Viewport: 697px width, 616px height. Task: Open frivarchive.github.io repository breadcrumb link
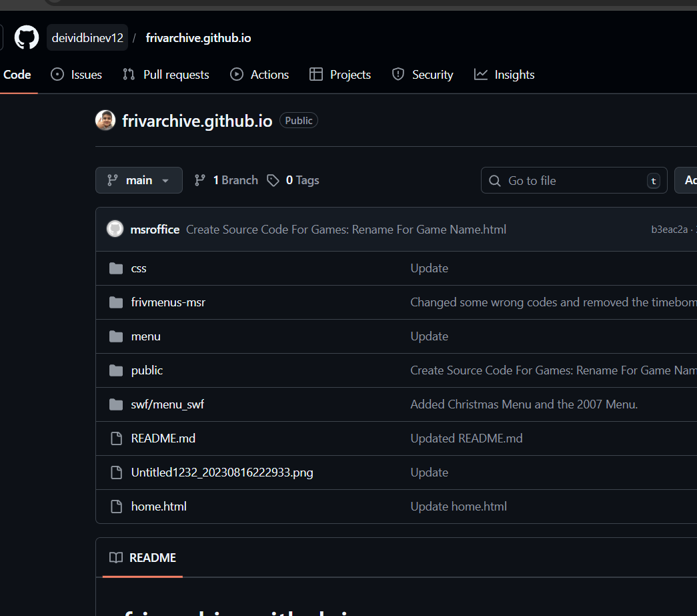pos(198,38)
